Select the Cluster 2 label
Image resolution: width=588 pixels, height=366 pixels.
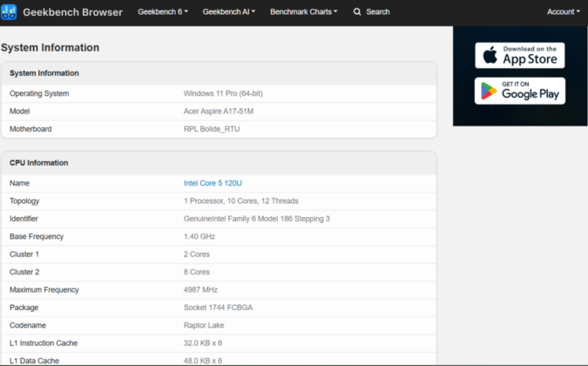[24, 272]
